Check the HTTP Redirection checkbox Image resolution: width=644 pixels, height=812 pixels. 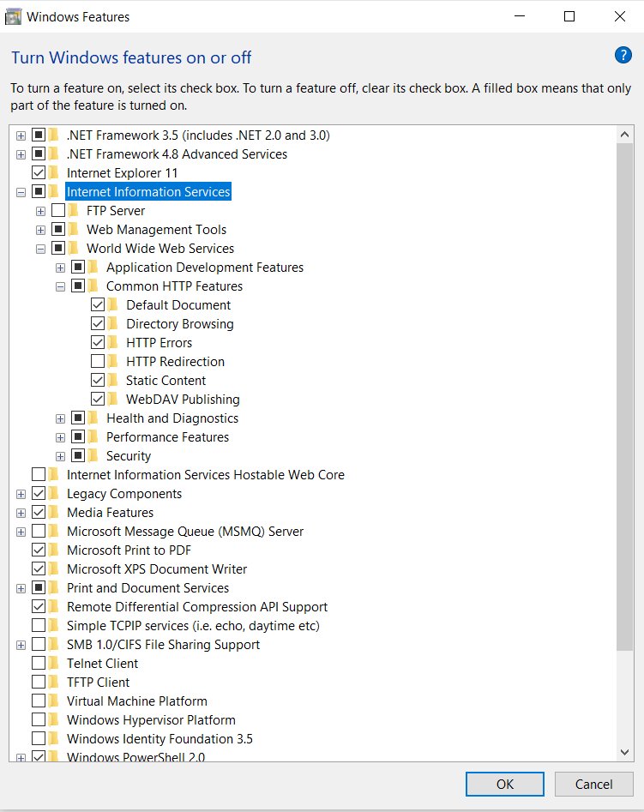pyautogui.click(x=98, y=361)
